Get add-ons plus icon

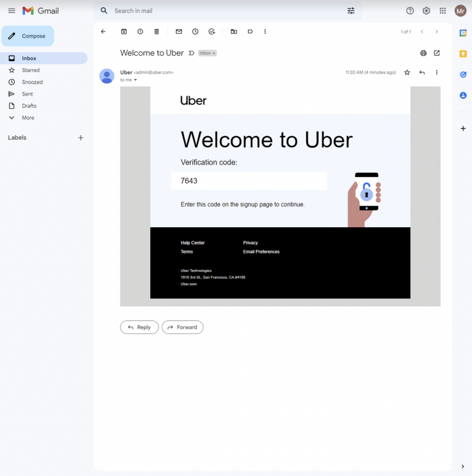coord(463,129)
